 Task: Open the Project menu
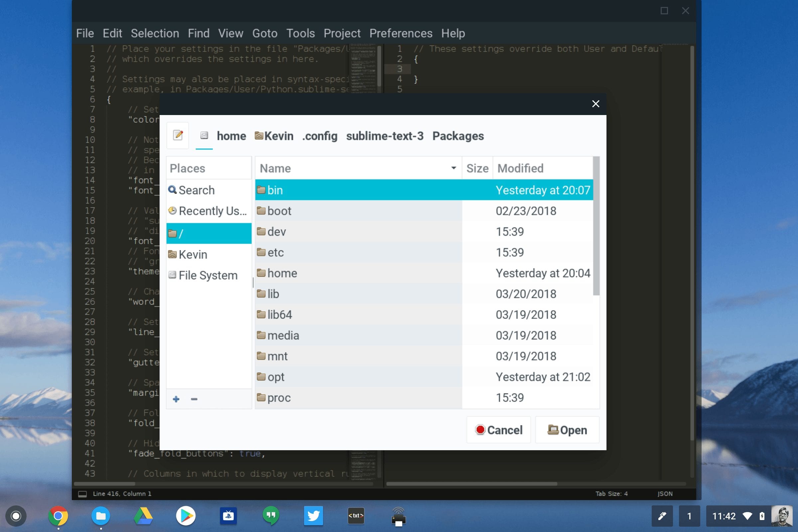pos(342,33)
